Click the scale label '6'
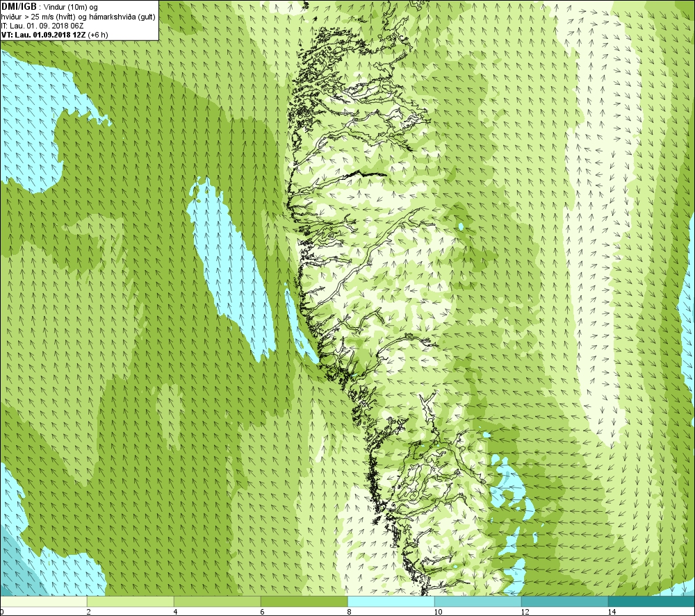Viewport: 695px width, 616px height. point(263,612)
